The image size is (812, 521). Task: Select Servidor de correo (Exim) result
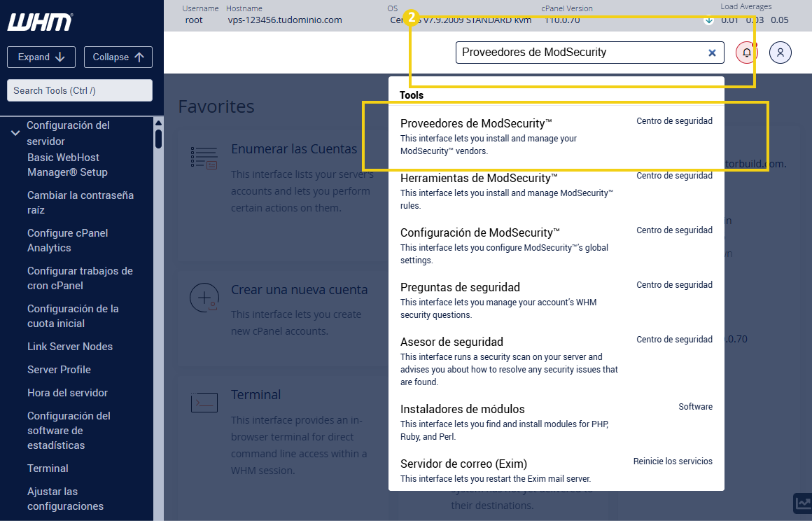point(556,471)
